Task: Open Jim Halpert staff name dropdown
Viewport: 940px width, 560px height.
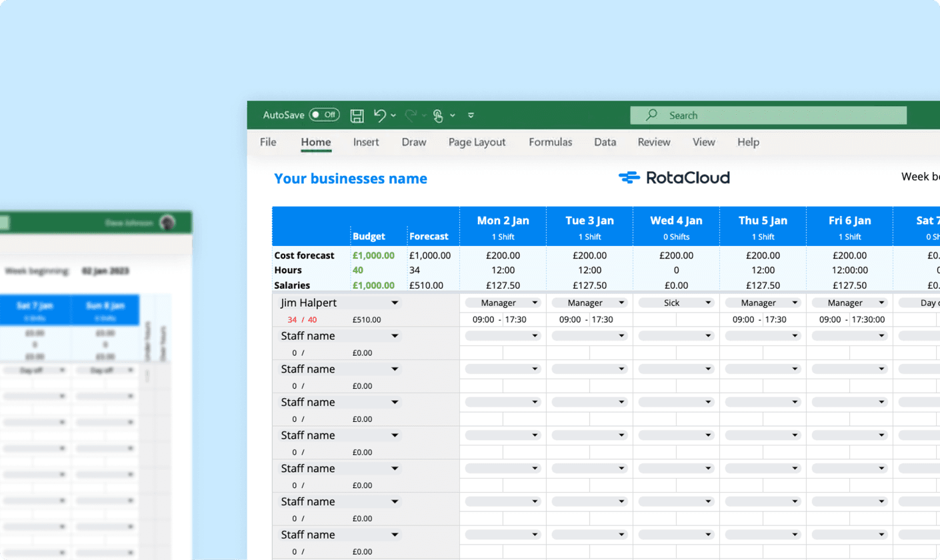Action: (395, 303)
